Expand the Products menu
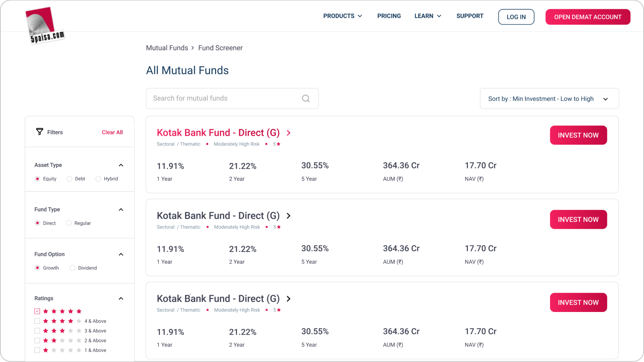 click(x=343, y=16)
